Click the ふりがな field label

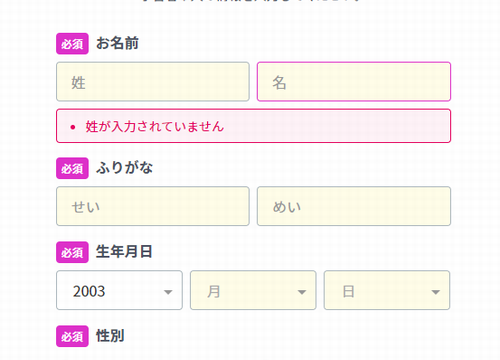pyautogui.click(x=124, y=168)
